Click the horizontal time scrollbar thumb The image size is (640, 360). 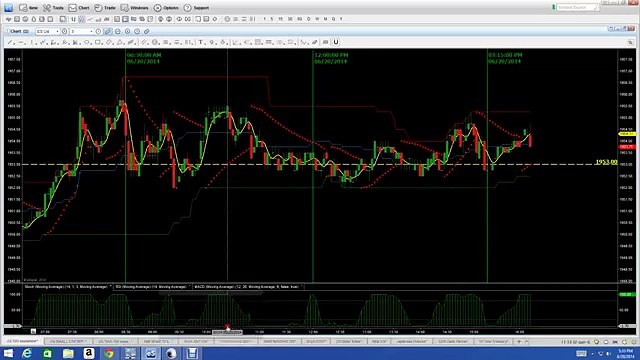click(227, 332)
